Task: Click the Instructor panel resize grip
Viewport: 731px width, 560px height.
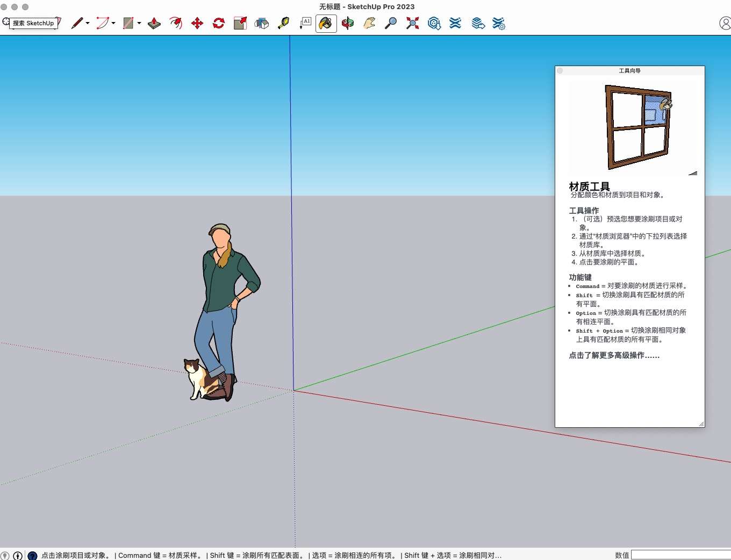Action: [x=701, y=424]
